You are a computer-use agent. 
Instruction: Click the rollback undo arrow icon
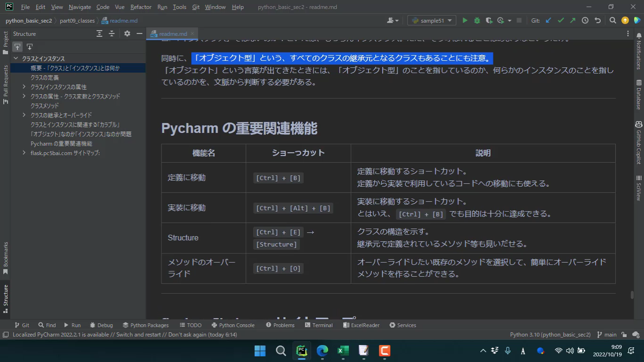click(x=597, y=20)
